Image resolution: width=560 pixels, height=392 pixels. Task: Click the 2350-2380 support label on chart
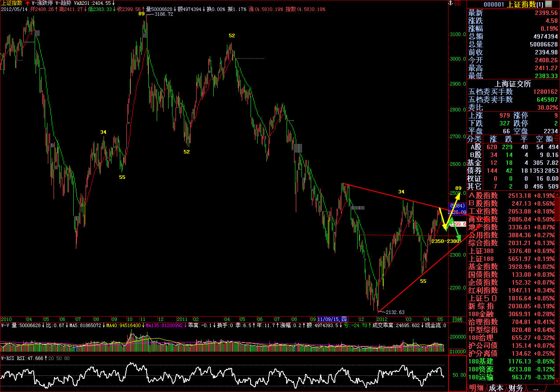tap(445, 241)
